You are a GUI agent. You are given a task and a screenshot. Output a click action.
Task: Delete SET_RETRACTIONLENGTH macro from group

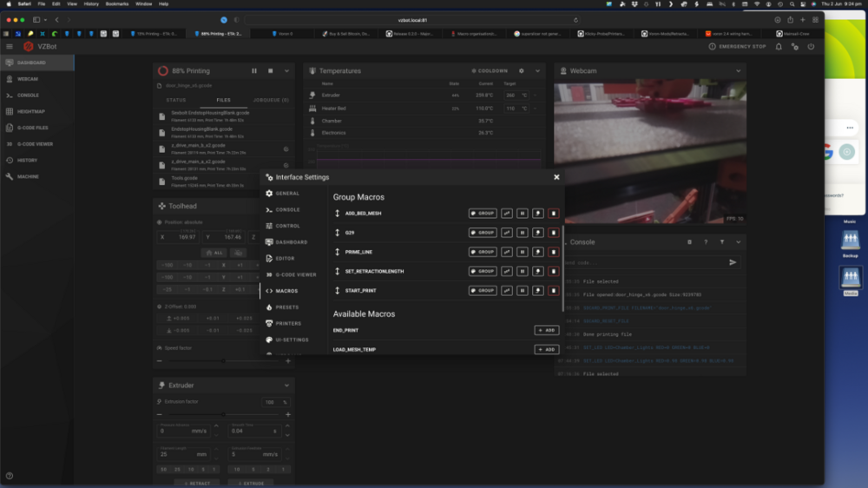(553, 272)
